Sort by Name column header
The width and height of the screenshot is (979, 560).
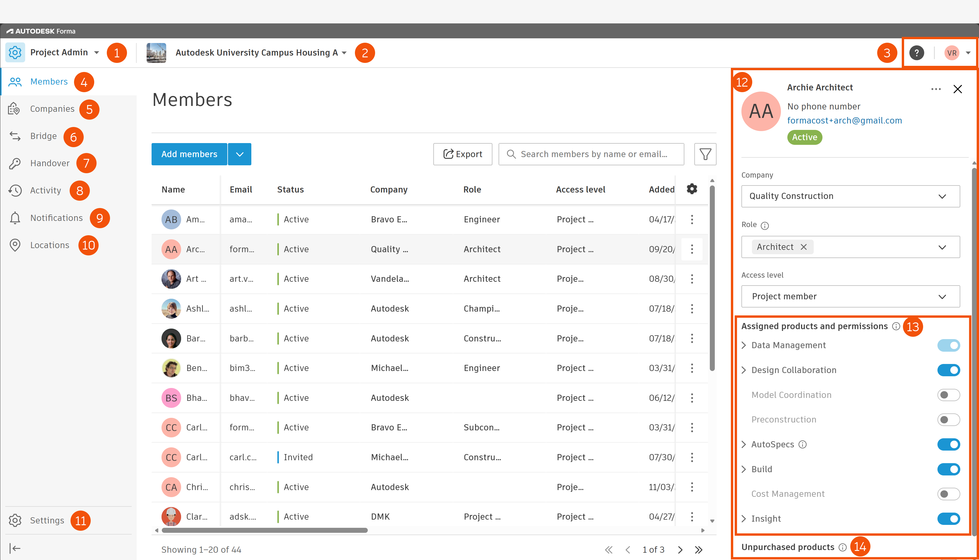click(173, 190)
